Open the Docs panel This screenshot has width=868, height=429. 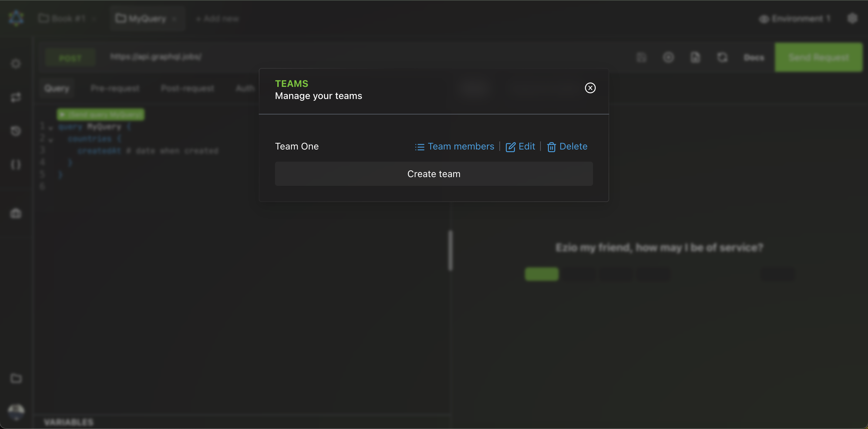[754, 58]
